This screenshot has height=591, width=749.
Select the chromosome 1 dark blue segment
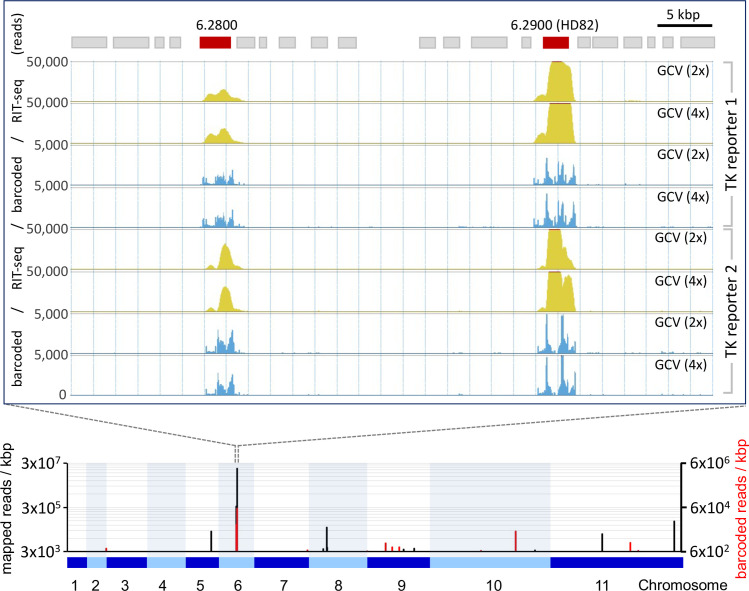tap(77, 562)
